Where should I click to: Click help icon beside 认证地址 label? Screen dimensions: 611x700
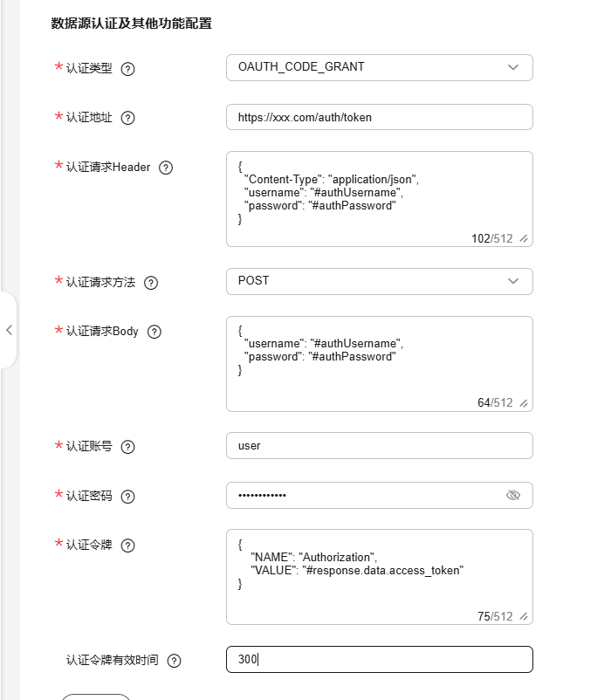click(x=127, y=118)
